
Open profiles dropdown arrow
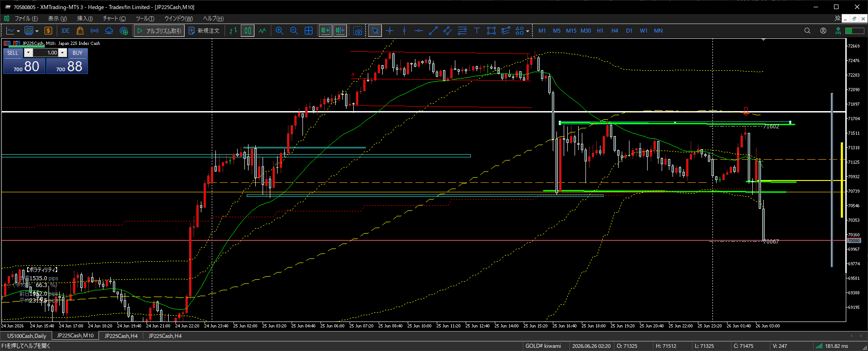pyautogui.click(x=37, y=31)
